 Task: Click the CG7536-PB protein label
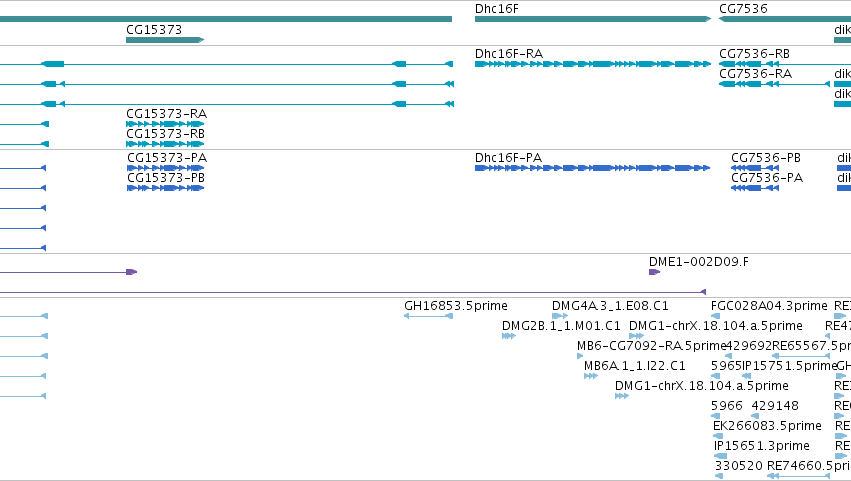[x=766, y=158]
